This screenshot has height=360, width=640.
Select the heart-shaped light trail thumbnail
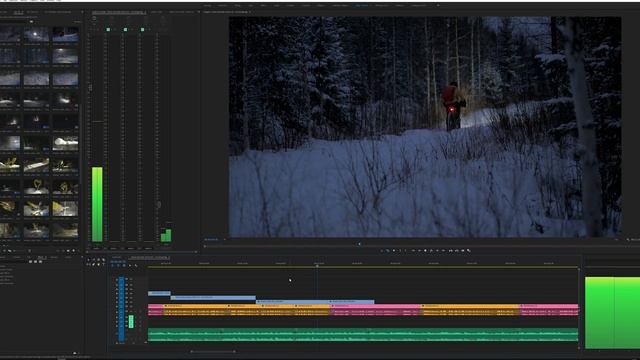36,187
